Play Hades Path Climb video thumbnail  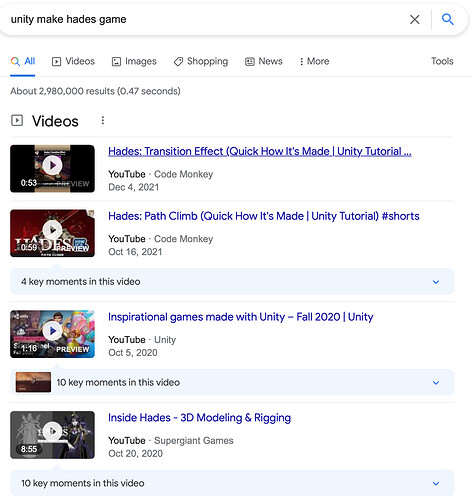click(x=52, y=233)
